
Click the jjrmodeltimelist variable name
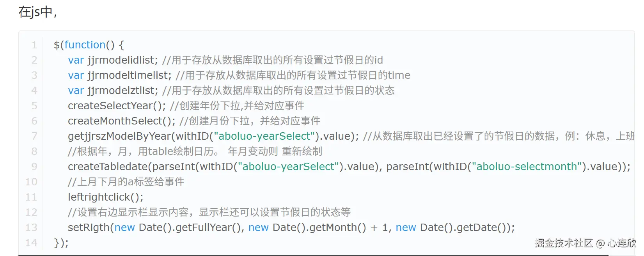point(128,75)
